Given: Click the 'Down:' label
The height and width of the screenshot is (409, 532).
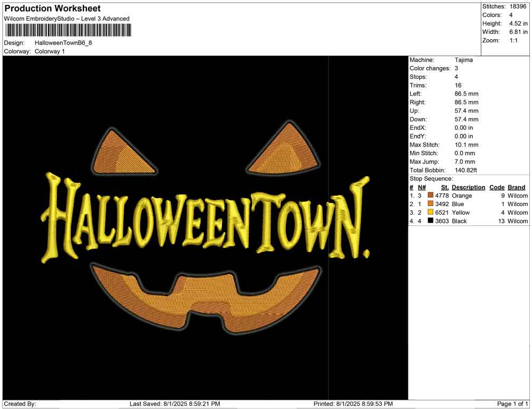Looking at the screenshot, I should (418, 119).
